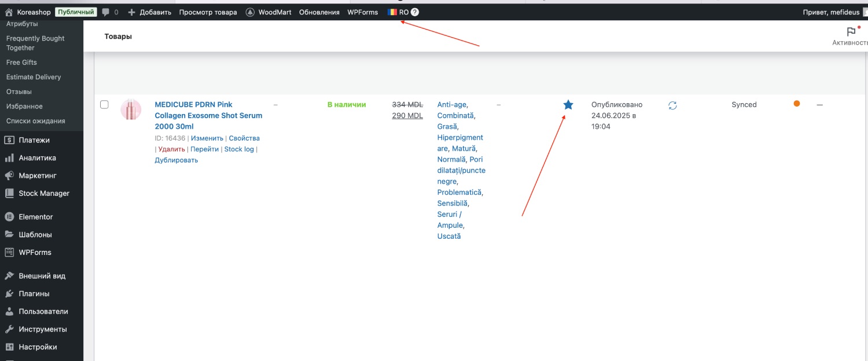Click Изменить under the MEDICUBE product
868x361 pixels.
click(x=207, y=138)
